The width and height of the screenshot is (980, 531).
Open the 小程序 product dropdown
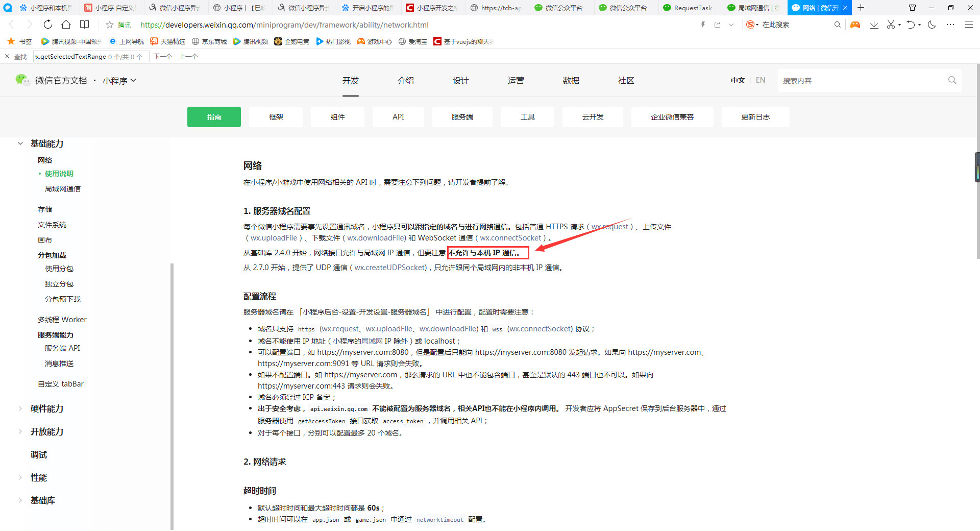point(119,81)
